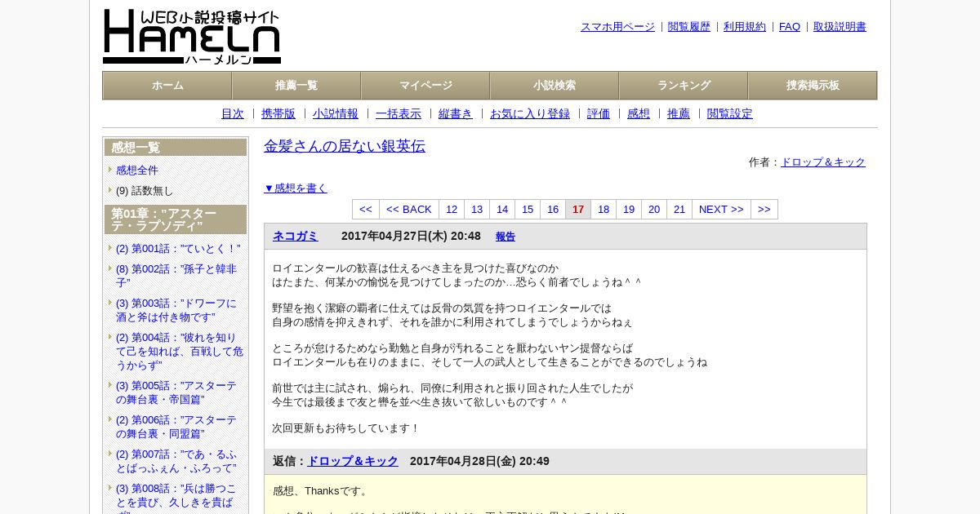The height and width of the screenshot is (514, 980).
Task: Open the マイページ navigation tab
Action: coord(425,86)
